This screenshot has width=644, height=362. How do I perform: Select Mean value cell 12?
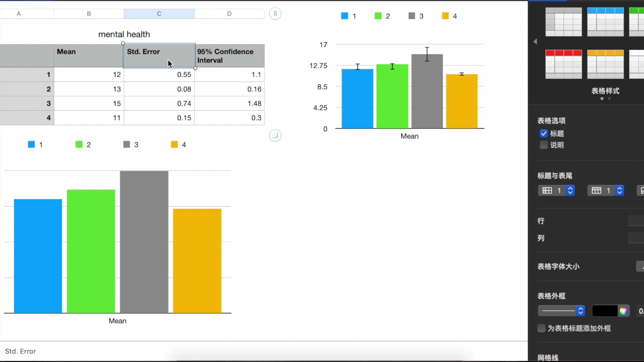tap(89, 74)
